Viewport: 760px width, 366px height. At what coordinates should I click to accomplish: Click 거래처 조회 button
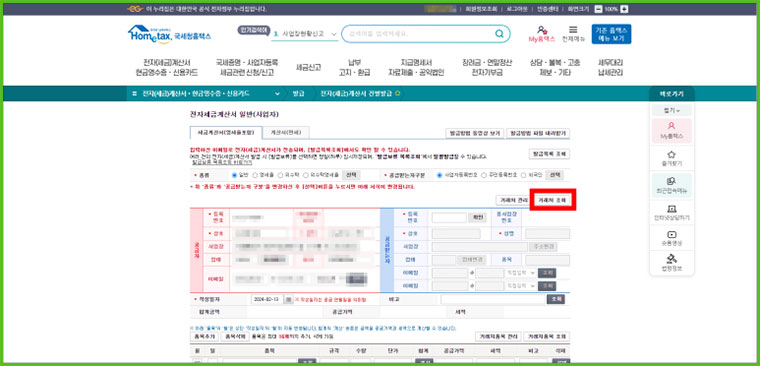[x=552, y=200]
